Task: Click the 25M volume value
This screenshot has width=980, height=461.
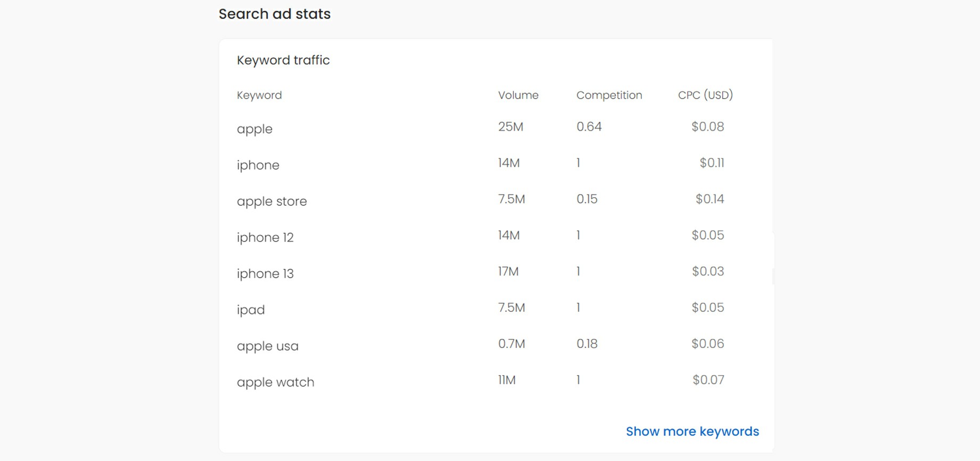Action: tap(511, 127)
